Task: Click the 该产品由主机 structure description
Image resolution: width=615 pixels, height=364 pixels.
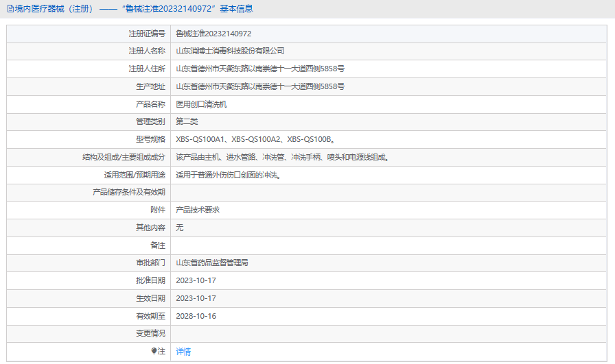Action: [282, 157]
